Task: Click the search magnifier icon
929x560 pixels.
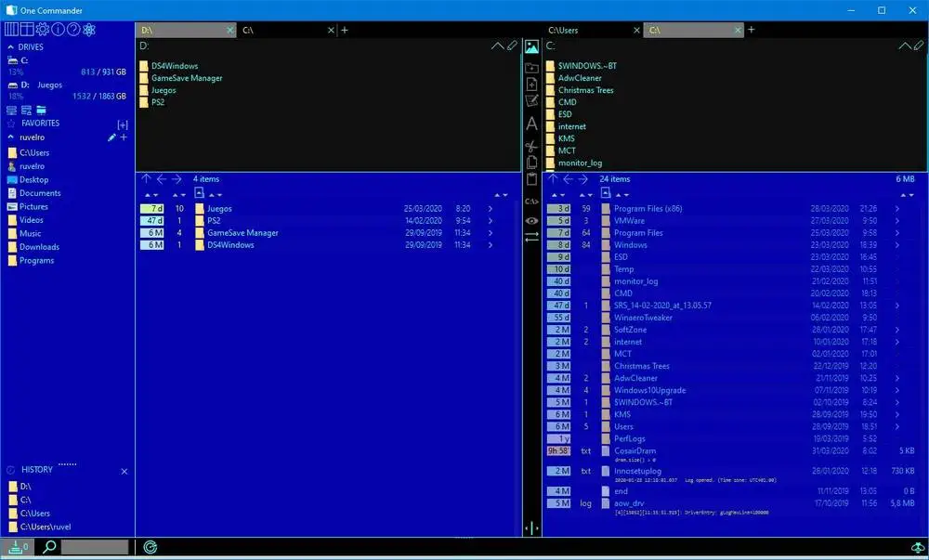Action: click(50, 546)
